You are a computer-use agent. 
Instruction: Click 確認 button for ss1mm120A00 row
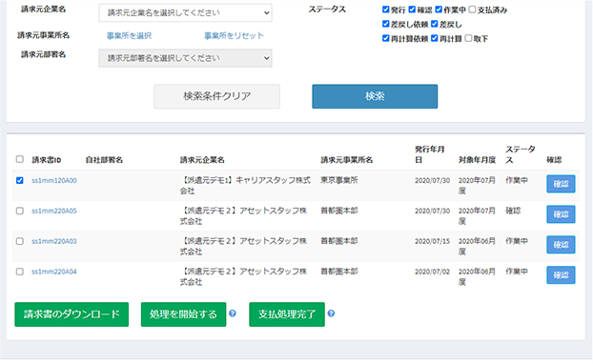(x=561, y=184)
